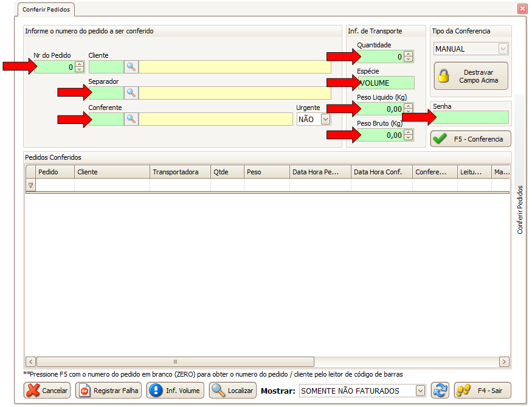Click the magnifier icon beside Separador field
The height and width of the screenshot is (407, 532).
(131, 93)
